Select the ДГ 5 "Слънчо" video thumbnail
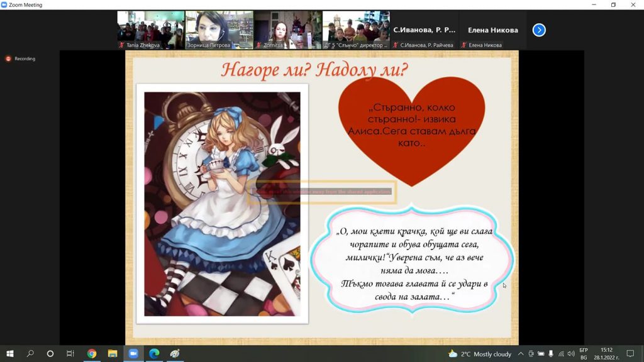 coord(356,30)
